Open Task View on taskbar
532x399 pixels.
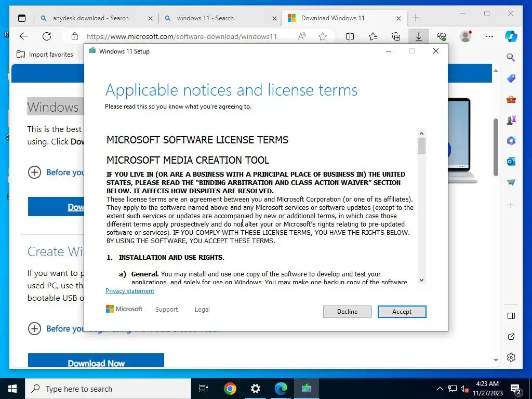204,389
